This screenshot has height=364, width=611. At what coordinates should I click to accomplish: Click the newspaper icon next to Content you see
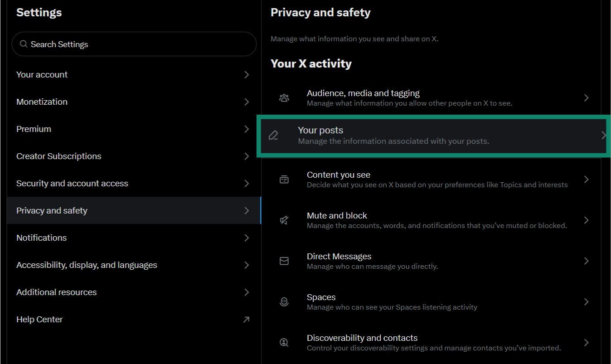pos(284,179)
